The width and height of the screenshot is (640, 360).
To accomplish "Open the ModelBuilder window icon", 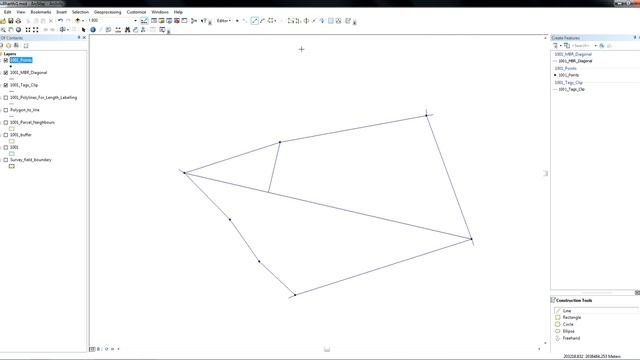I will point(194,20).
